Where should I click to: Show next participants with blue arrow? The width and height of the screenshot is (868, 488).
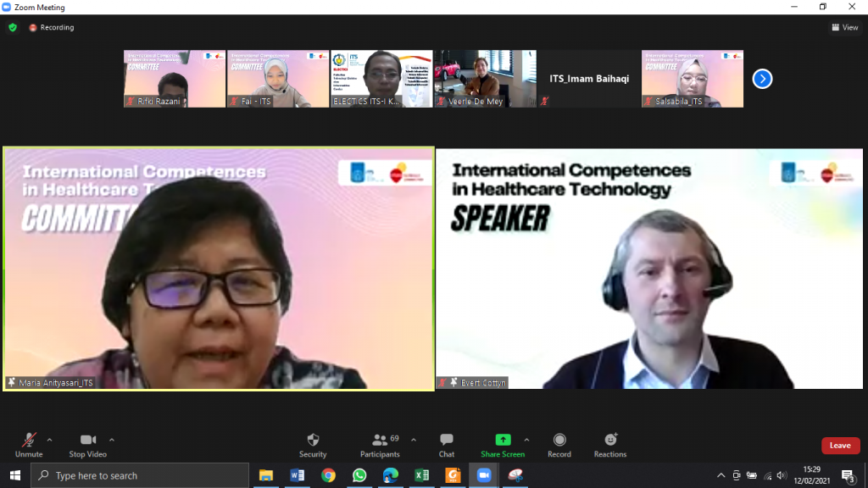pos(762,79)
